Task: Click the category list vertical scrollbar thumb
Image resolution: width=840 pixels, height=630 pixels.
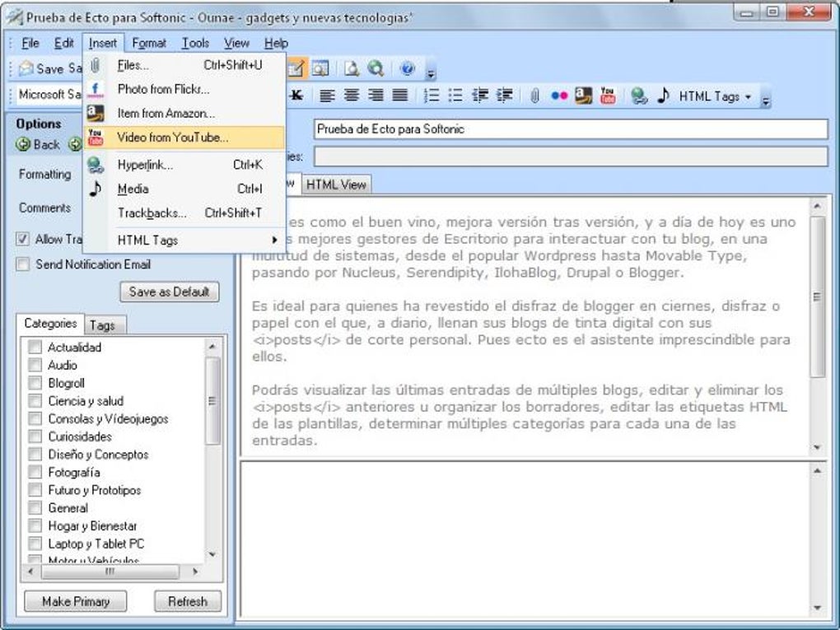Action: click(212, 401)
